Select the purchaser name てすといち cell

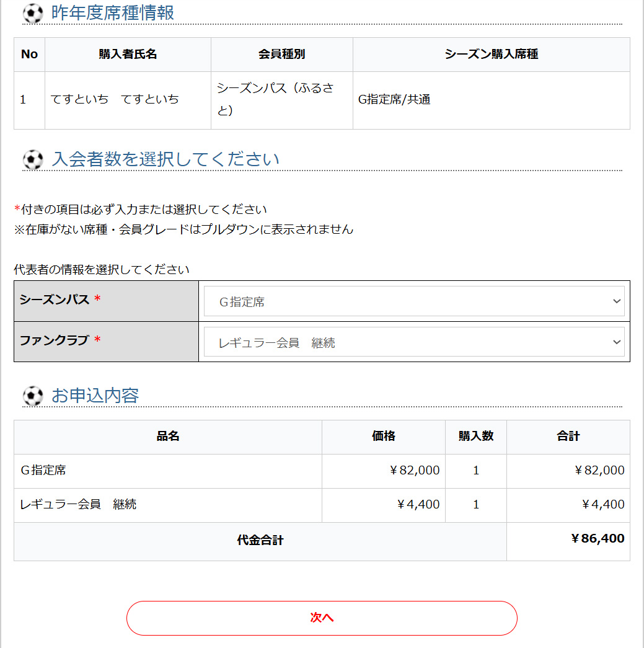115,100
